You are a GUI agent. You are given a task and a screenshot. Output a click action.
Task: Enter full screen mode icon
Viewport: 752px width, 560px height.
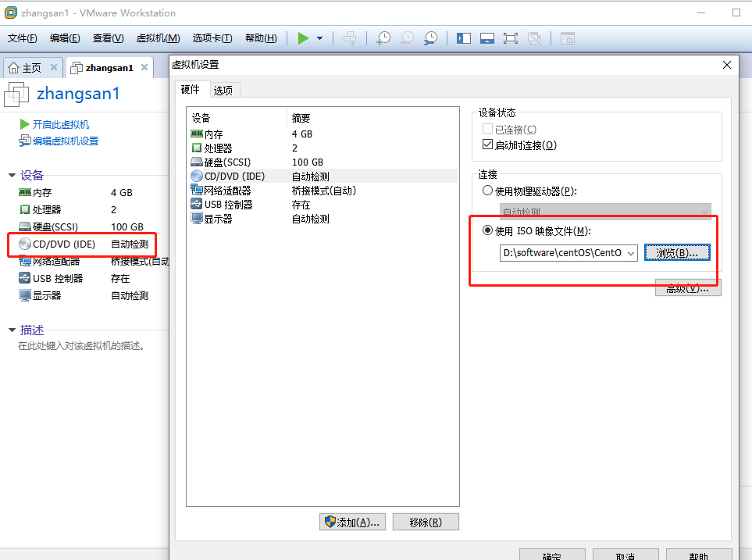(x=510, y=38)
